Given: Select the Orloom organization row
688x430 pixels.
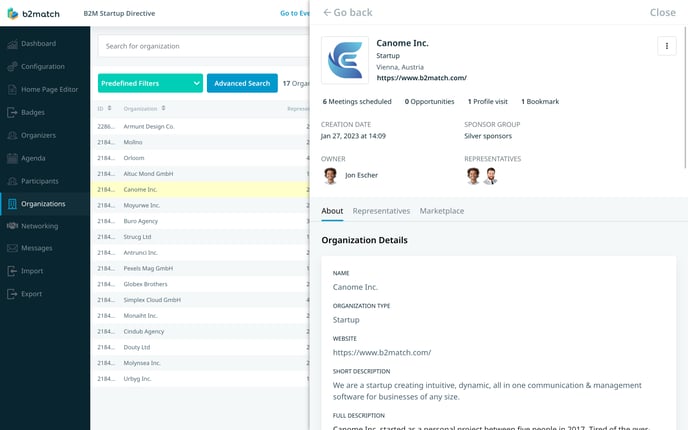Looking at the screenshot, I should tap(200, 158).
